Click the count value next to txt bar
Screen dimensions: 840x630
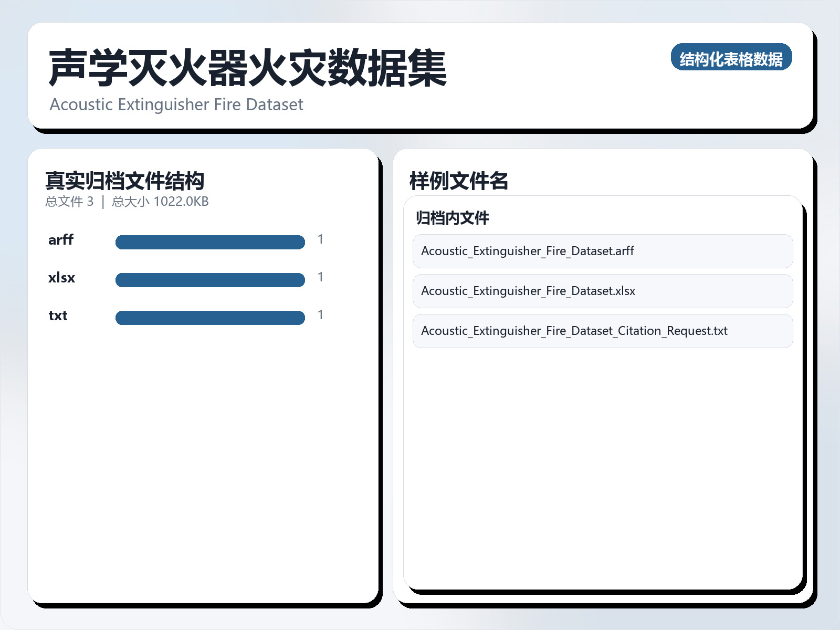[321, 316]
